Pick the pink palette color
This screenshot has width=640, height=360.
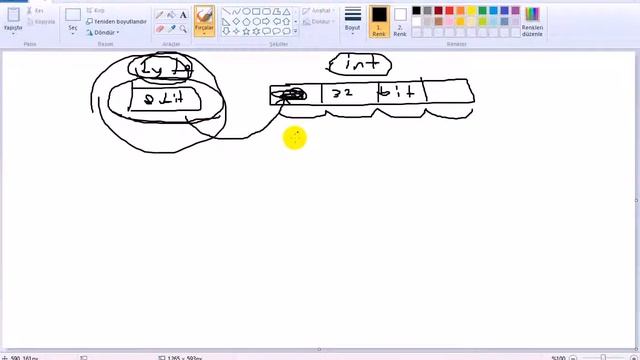(x=450, y=21)
